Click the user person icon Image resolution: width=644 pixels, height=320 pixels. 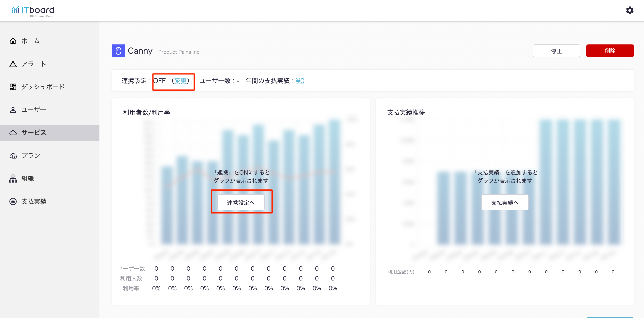click(x=13, y=110)
